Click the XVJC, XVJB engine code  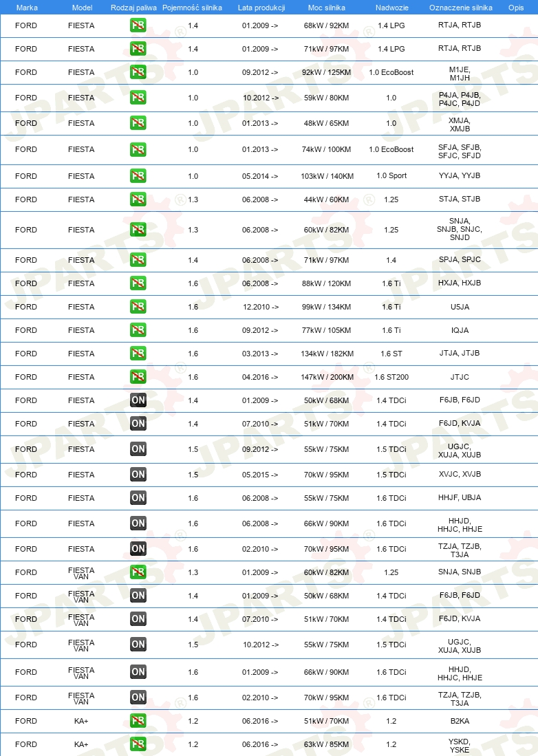[460, 474]
